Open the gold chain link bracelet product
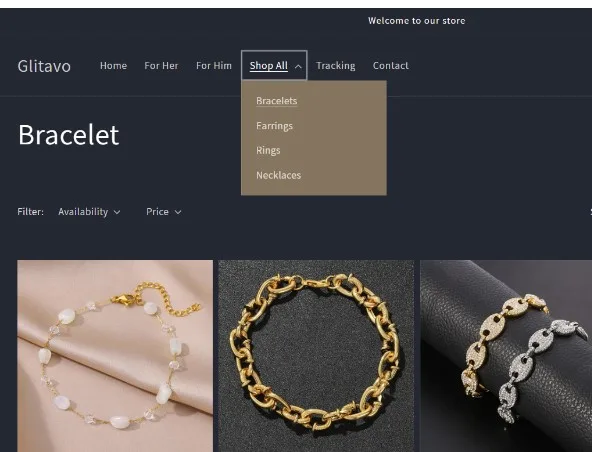The width and height of the screenshot is (592, 452). [316, 356]
